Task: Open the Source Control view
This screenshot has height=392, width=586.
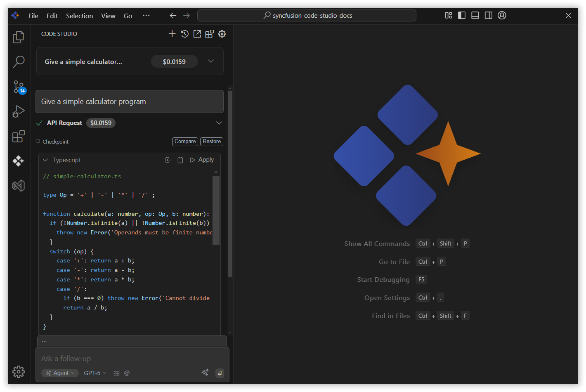Action: click(x=19, y=87)
